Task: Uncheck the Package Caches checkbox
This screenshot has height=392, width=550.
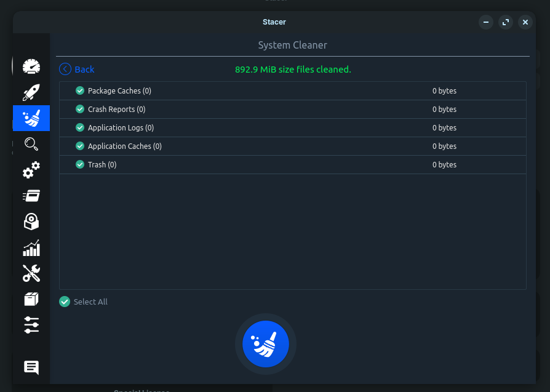Action: click(80, 90)
